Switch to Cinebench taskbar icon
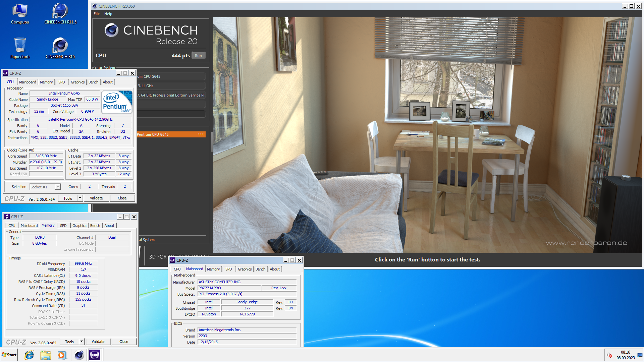The image size is (644, 362). [x=79, y=355]
